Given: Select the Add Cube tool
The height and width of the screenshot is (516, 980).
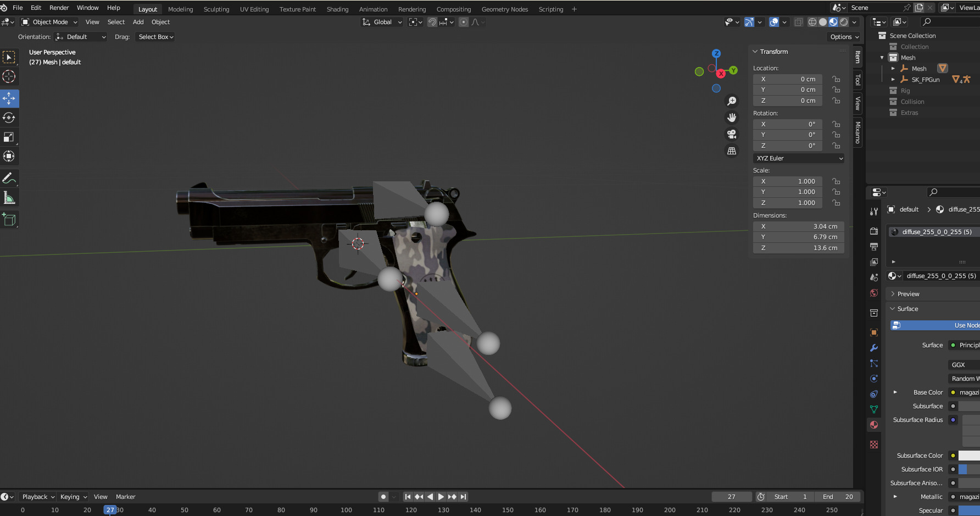Looking at the screenshot, I should (9, 219).
